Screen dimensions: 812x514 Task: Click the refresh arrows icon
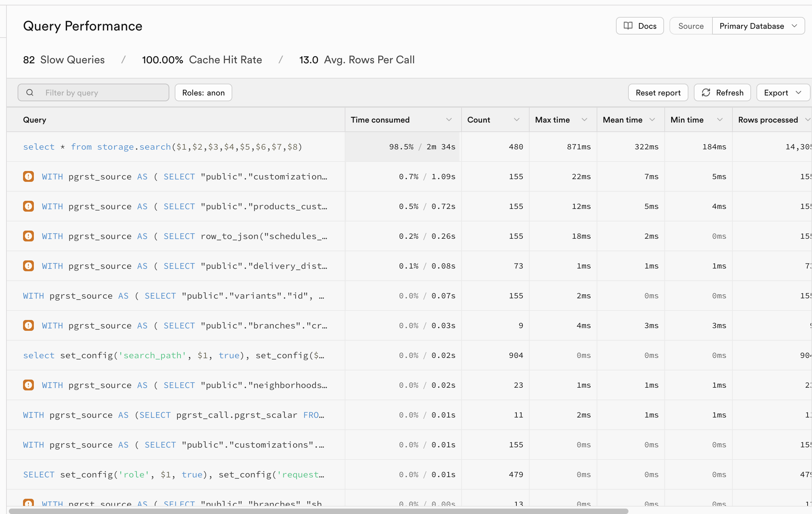[706, 92]
